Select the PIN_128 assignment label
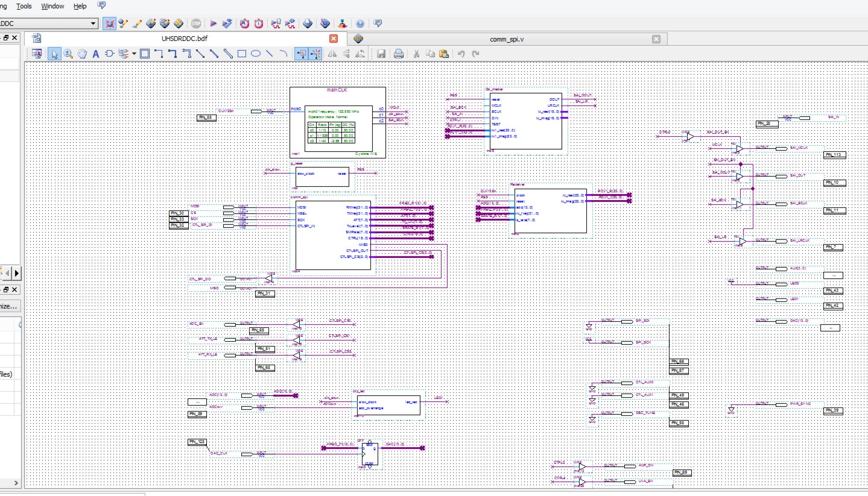Screen dimensions: 868x496 198,442
